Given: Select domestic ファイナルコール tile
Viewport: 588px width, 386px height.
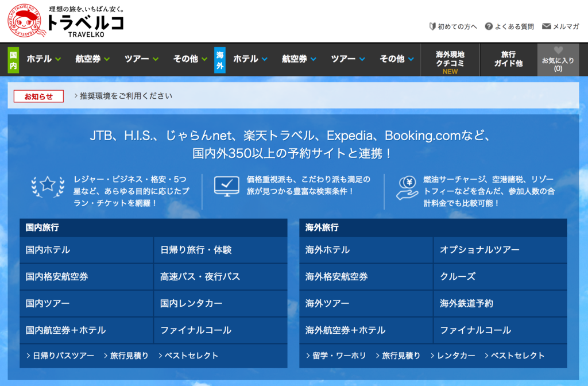Looking at the screenshot, I should click(x=220, y=330).
